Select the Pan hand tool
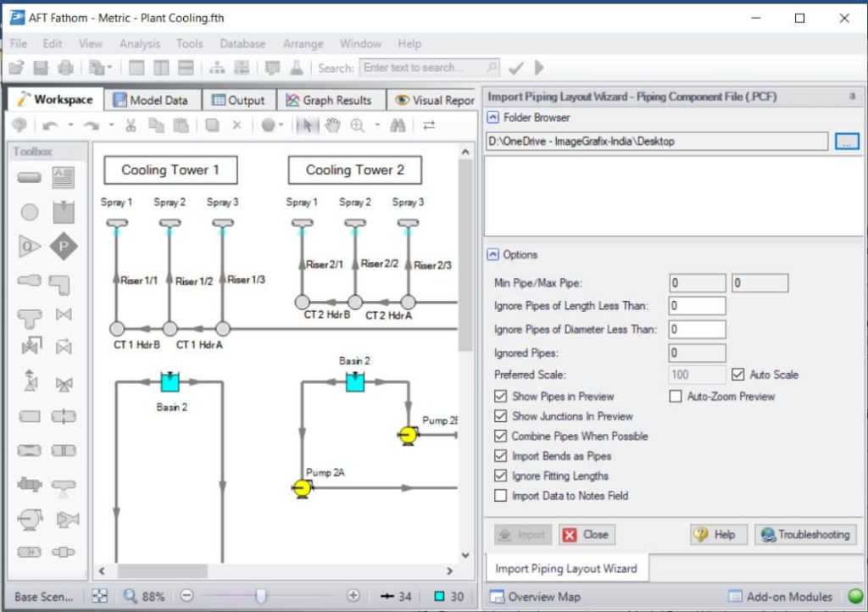 (x=332, y=125)
